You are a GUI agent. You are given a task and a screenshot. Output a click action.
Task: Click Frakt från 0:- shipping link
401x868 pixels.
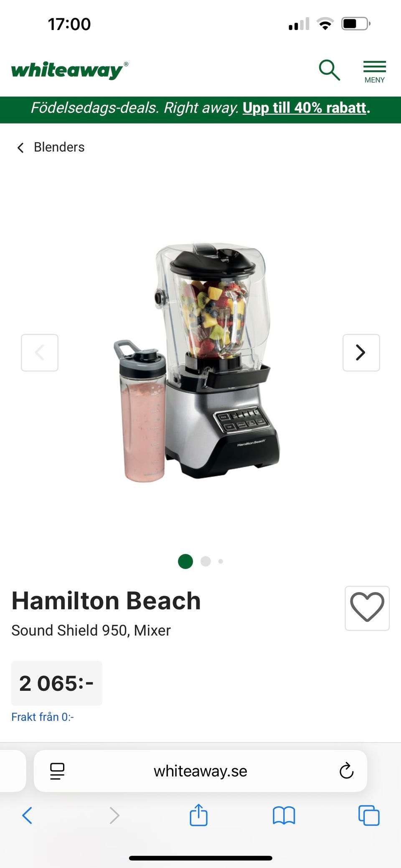click(x=43, y=717)
